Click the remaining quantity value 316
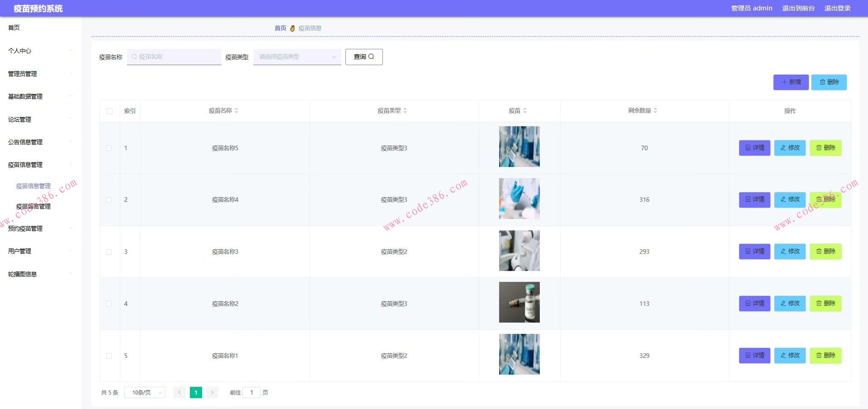 click(644, 200)
